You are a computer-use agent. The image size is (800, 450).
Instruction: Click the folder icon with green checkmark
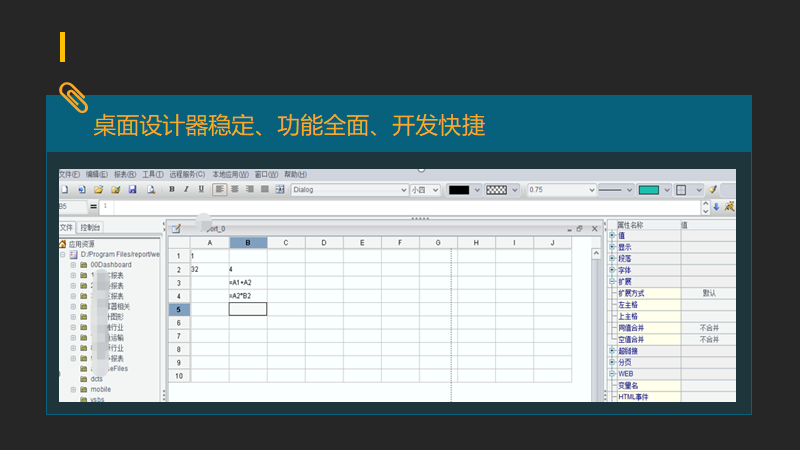(x=116, y=190)
